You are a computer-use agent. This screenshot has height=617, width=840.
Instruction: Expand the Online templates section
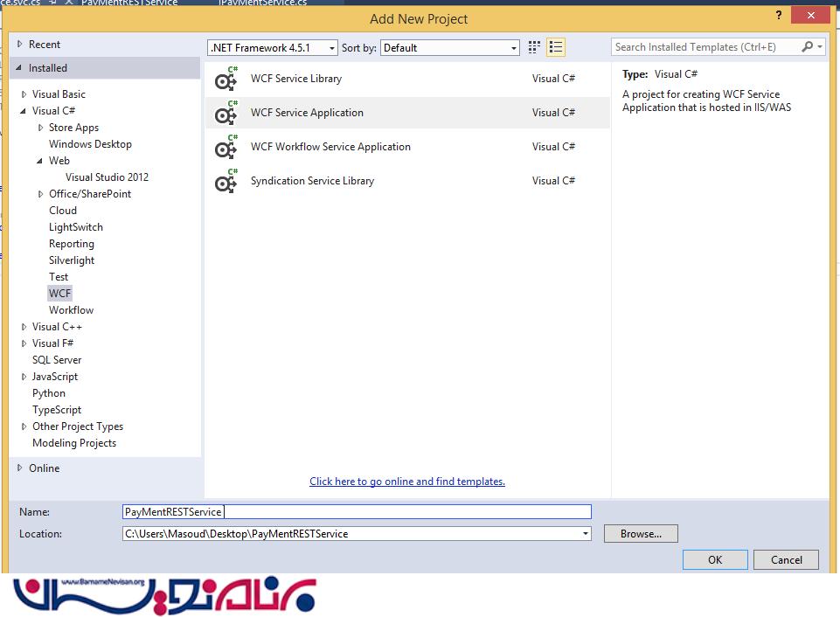(20, 468)
